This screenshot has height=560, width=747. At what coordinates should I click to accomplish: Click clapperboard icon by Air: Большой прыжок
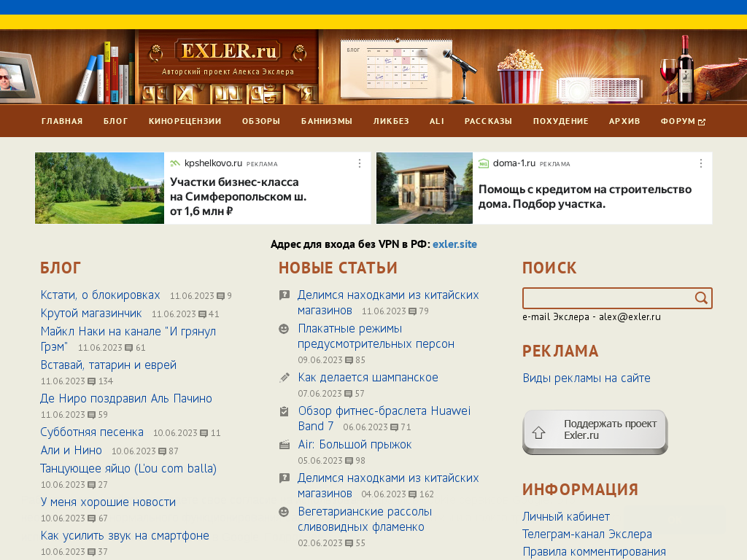coord(285,446)
